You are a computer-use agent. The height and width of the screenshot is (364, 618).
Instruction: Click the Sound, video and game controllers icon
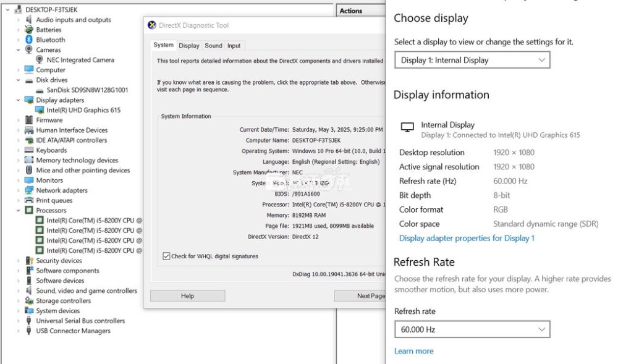point(29,290)
